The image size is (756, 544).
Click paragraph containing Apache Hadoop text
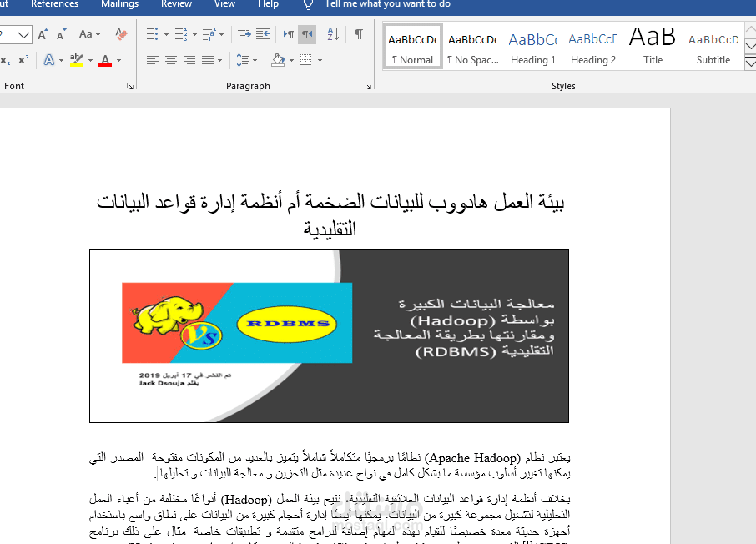(330, 466)
